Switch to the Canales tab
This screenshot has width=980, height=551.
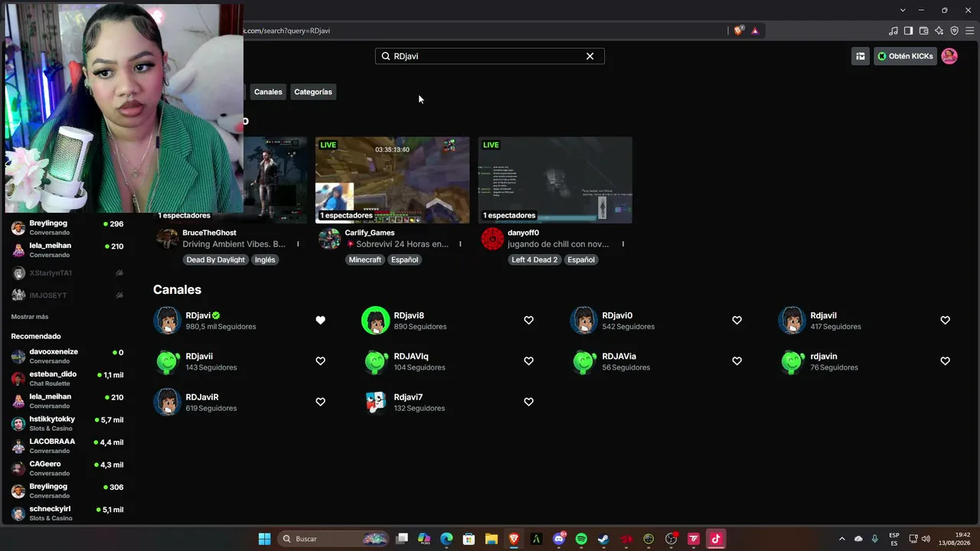[x=268, y=92]
